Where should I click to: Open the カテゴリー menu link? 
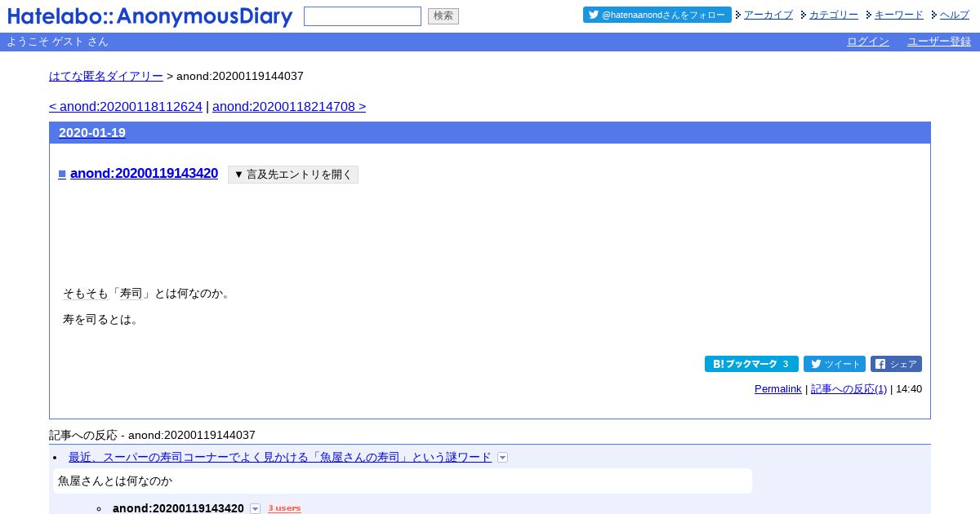click(x=833, y=15)
